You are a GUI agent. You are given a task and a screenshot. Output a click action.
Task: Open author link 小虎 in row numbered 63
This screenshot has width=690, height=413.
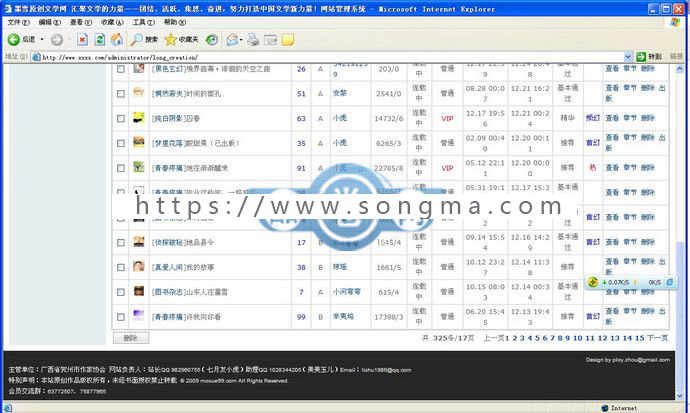point(340,118)
